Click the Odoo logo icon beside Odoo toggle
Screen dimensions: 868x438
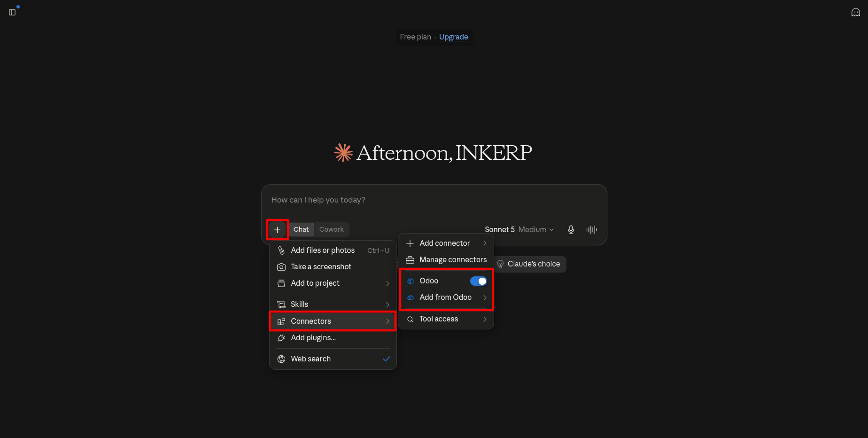point(411,281)
